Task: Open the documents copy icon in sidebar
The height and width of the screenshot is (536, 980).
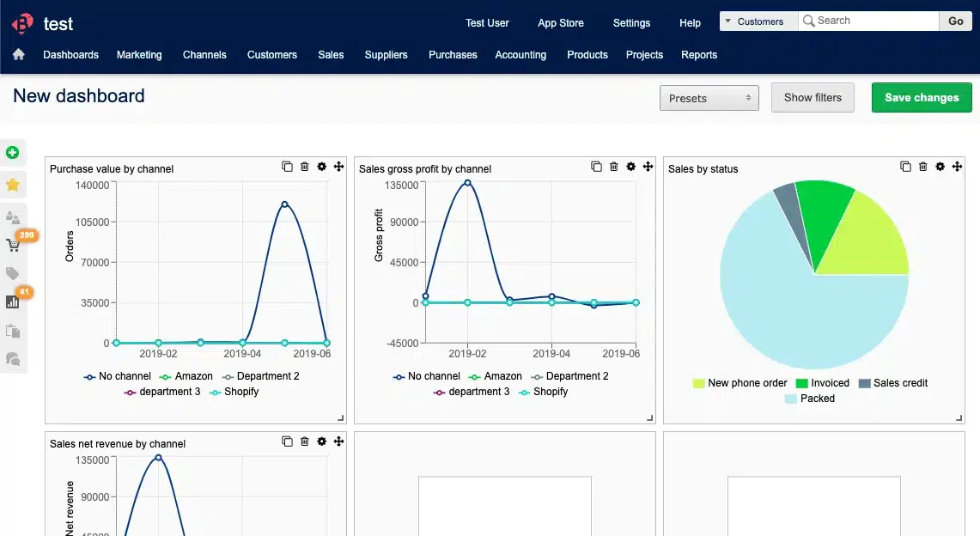Action: pyautogui.click(x=13, y=331)
